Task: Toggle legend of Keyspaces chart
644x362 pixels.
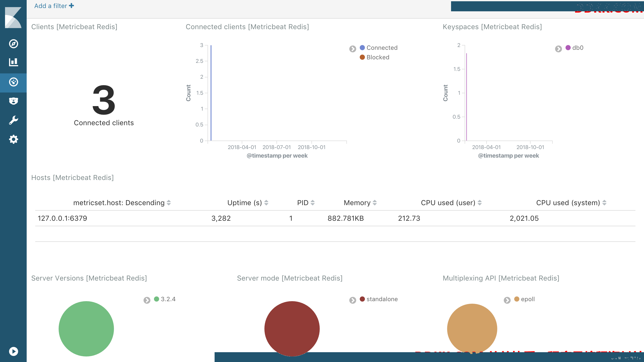Action: click(x=558, y=49)
